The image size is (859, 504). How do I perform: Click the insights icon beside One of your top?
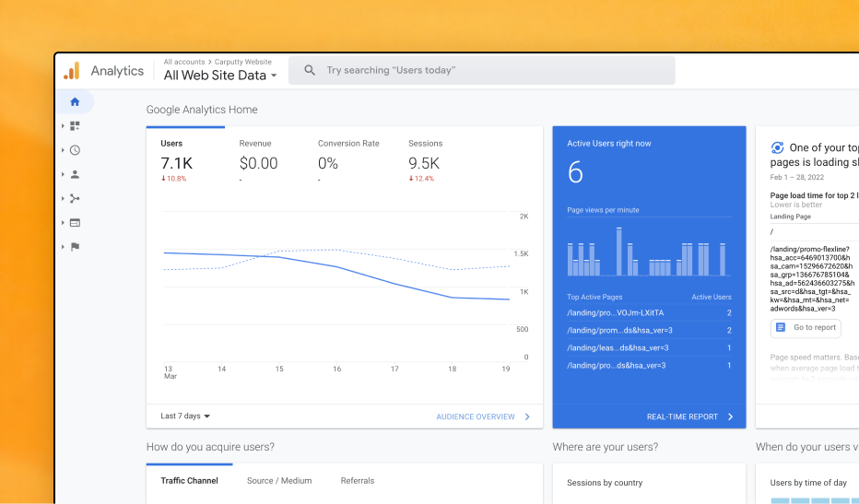pos(777,147)
